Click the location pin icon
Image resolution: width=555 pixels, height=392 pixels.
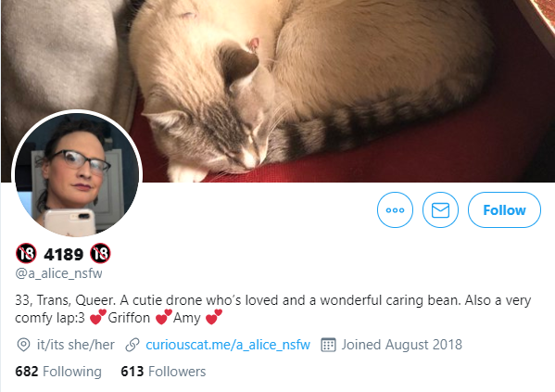click(23, 345)
